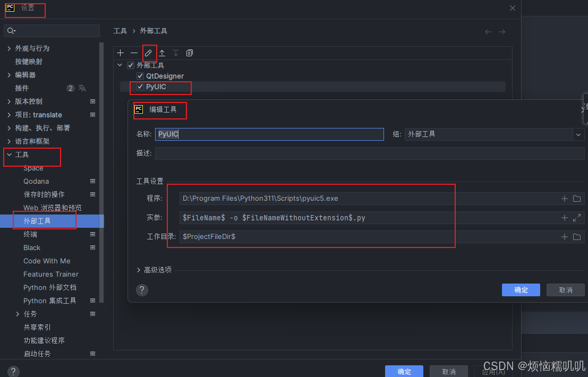Viewport: 588px width, 377px height.
Task: Select 插件 in the settings sidebar
Action: (21, 88)
